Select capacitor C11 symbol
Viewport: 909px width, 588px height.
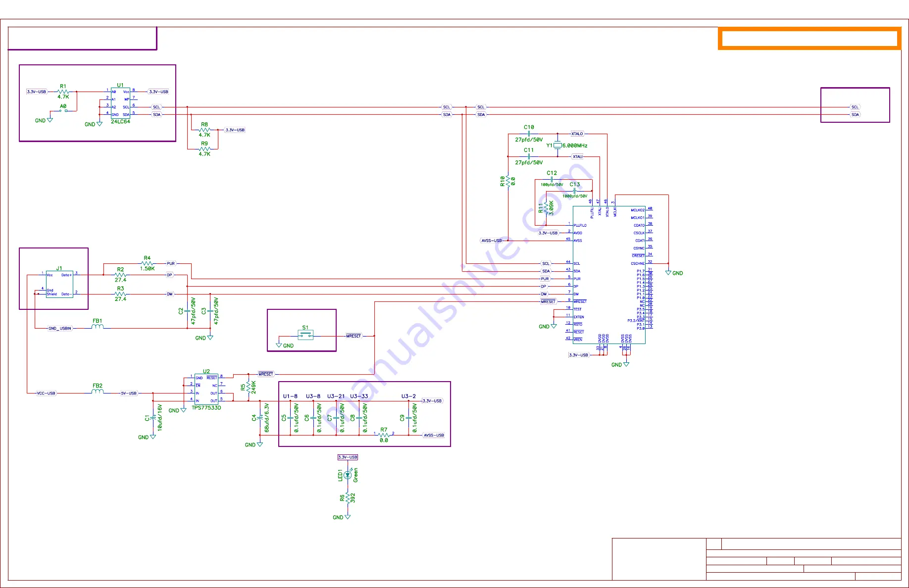[529, 156]
